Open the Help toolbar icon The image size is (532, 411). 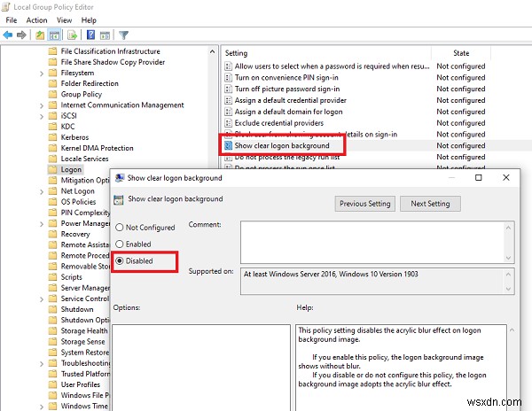[x=90, y=35]
